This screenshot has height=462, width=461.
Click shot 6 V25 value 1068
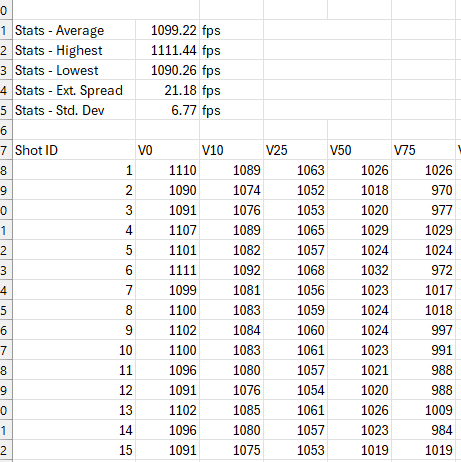[x=295, y=270]
